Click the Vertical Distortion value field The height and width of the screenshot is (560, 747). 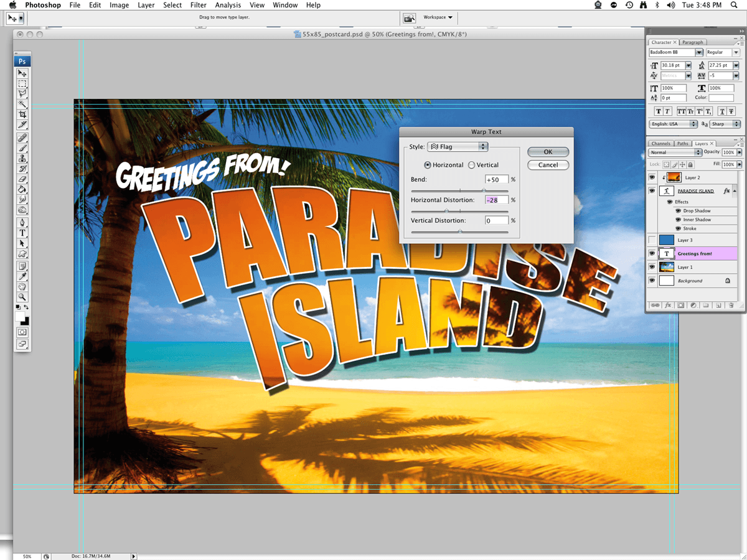click(497, 221)
